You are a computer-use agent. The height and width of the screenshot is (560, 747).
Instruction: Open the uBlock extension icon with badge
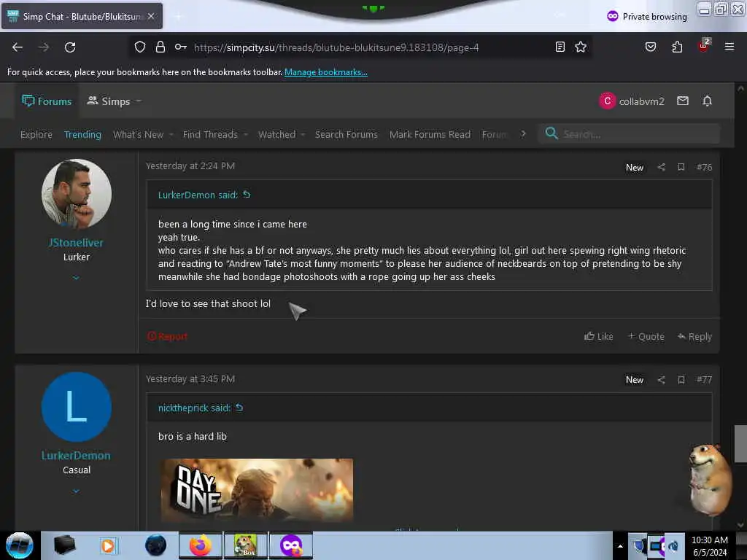click(704, 46)
